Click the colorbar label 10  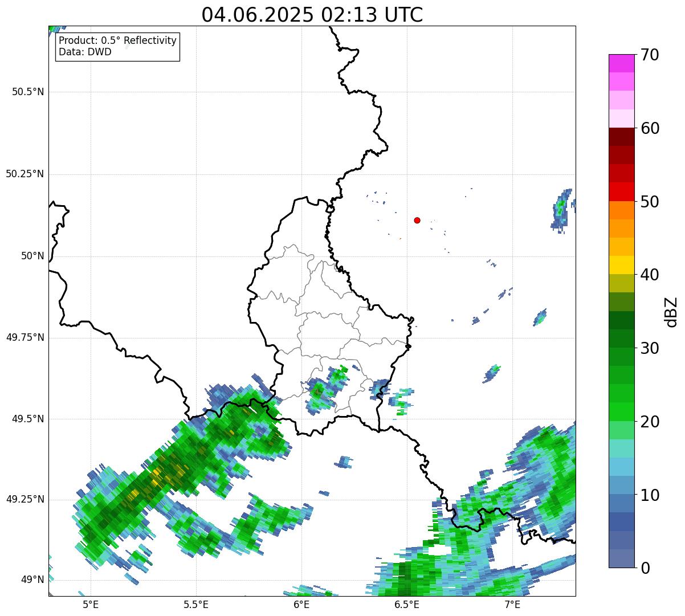[650, 495]
